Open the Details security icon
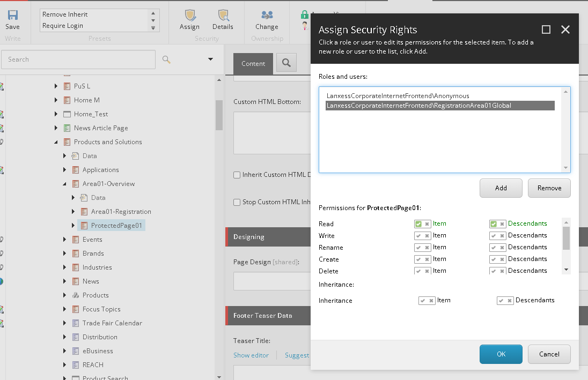The width and height of the screenshot is (588, 380). pyautogui.click(x=223, y=15)
